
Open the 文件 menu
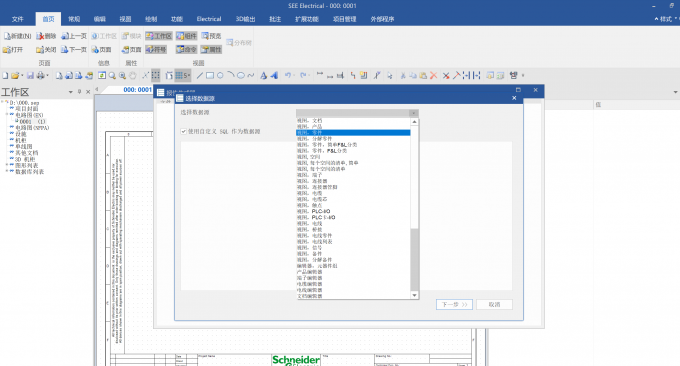(17, 19)
